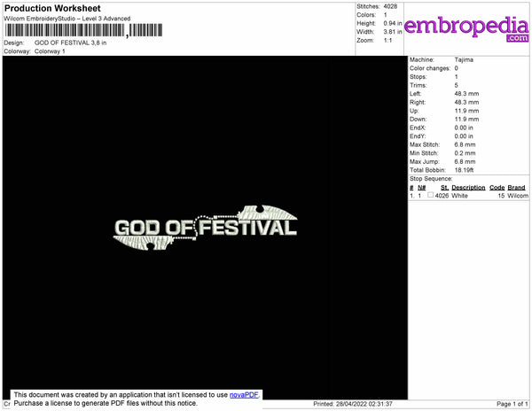Click the 'Printed: 28/04/2022 02:31:37' timestamp

pos(353,404)
